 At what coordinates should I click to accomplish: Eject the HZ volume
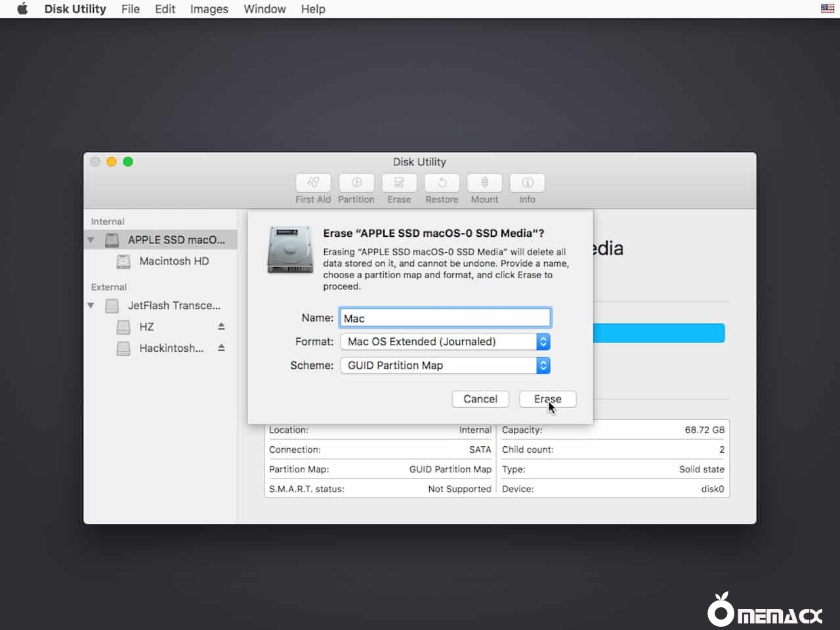pyautogui.click(x=221, y=327)
